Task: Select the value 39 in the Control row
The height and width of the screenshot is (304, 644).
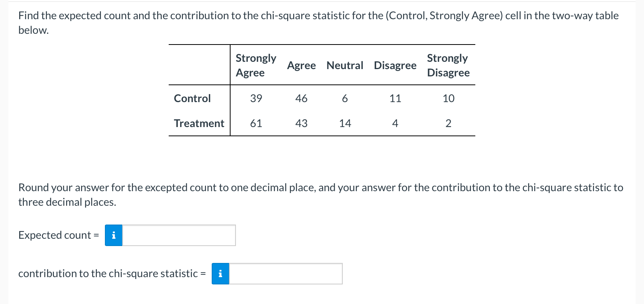Action: 256,99
